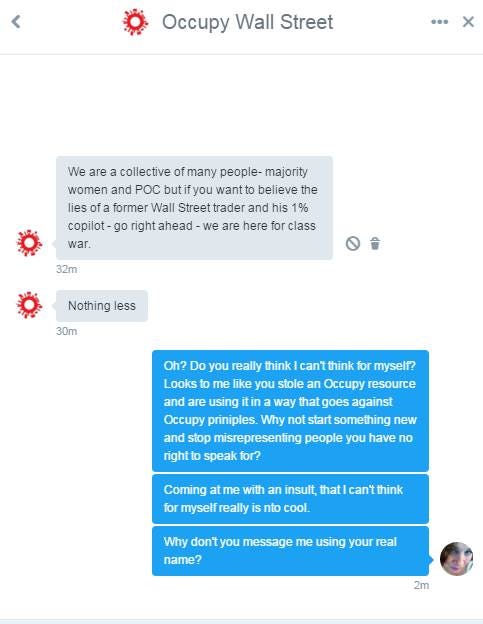483x624 pixels.
Task: Open the three-dot more options menu
Action: pyautogui.click(x=439, y=22)
